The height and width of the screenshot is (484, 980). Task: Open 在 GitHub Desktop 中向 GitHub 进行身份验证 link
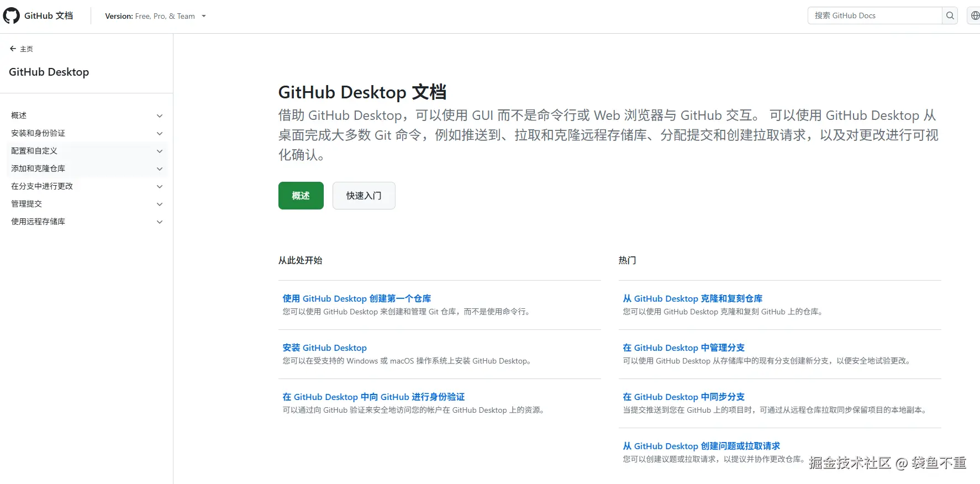coord(373,397)
